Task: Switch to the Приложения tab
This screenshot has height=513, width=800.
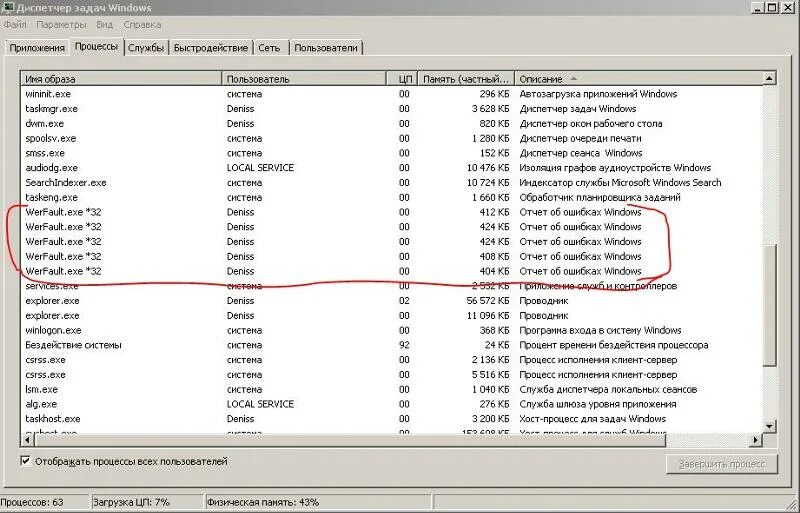Action: coord(37,48)
